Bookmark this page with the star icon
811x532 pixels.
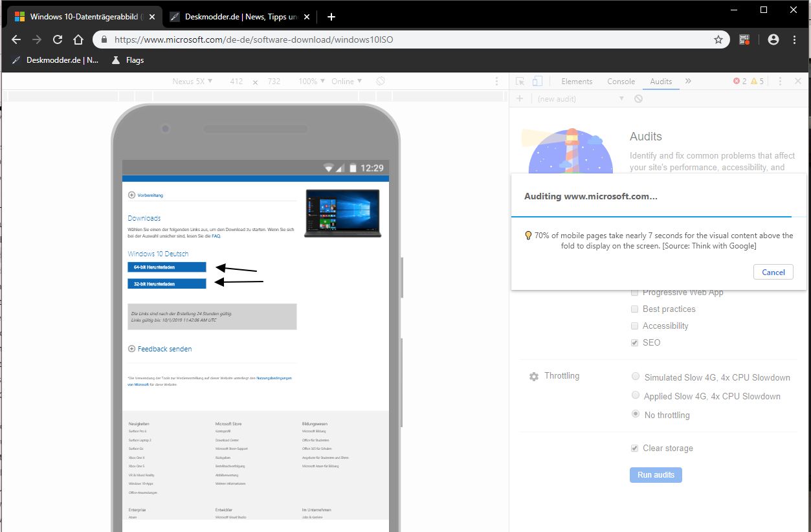pyautogui.click(x=718, y=39)
